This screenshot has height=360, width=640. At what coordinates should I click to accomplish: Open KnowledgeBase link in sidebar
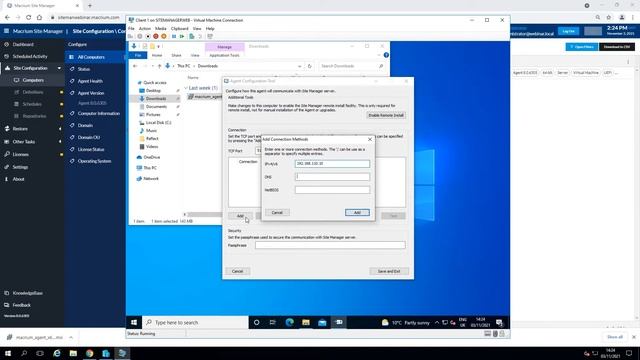pyautogui.click(x=27, y=293)
